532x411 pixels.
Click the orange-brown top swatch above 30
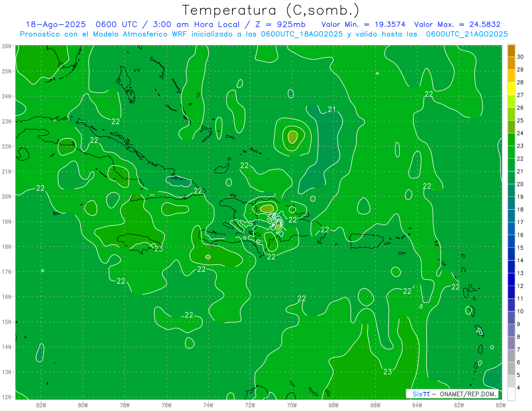[x=511, y=51]
